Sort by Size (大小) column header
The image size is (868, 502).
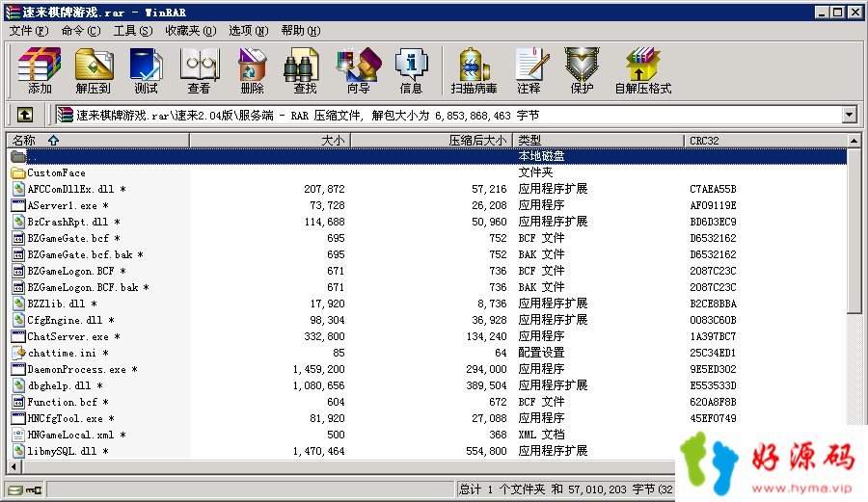(x=270, y=141)
